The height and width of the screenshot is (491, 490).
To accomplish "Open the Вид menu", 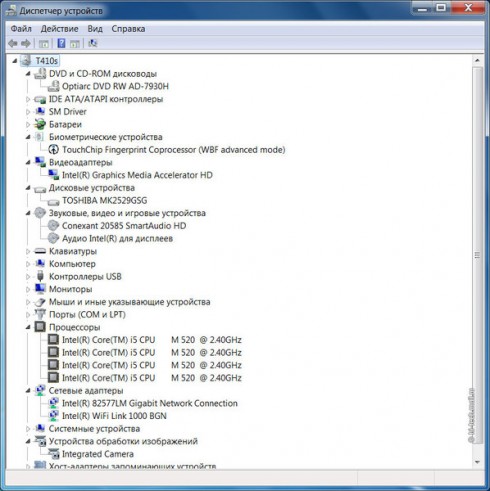I will point(95,29).
